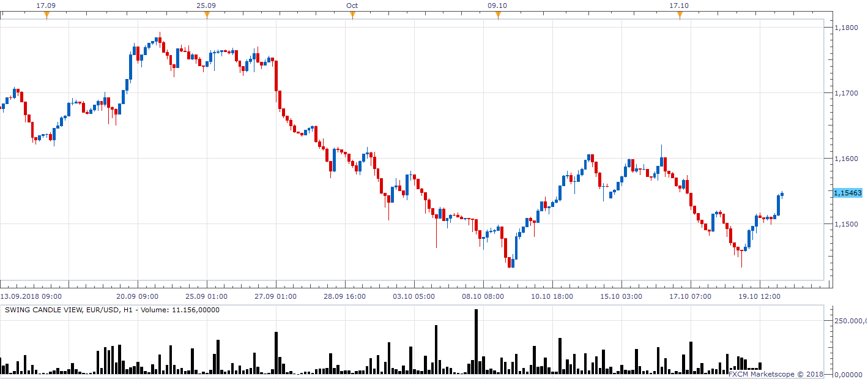Click the 15.10 03:00 time label
Viewport: 868px width, 379px height.
pos(621,296)
